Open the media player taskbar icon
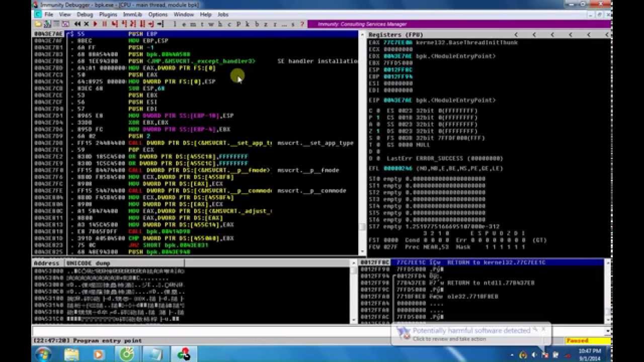 coord(98,354)
